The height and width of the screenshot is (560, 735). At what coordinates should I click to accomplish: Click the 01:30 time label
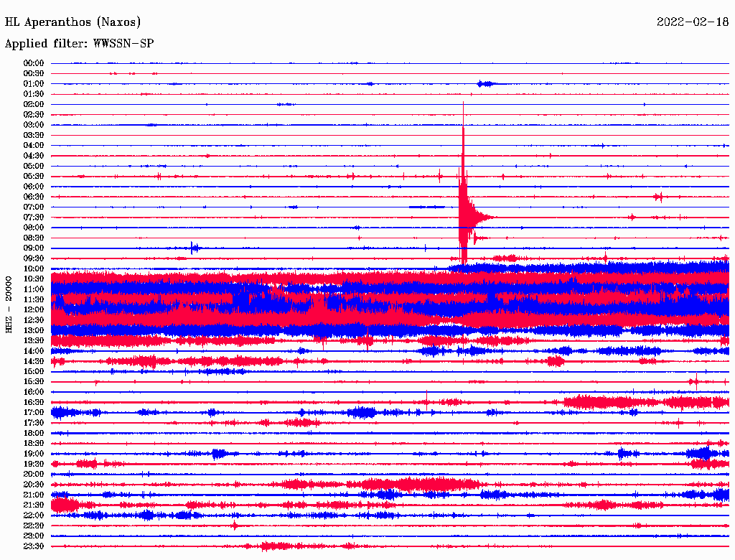[x=34, y=94]
